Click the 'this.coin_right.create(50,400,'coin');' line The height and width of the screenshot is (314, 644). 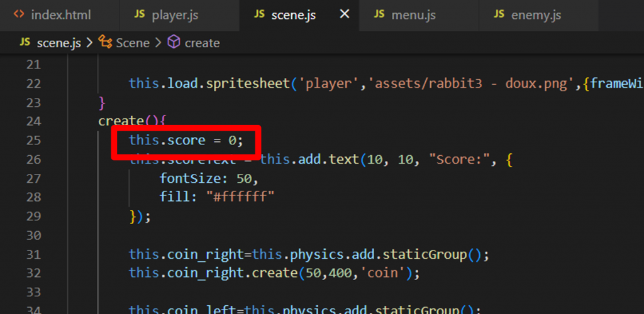pos(274,273)
